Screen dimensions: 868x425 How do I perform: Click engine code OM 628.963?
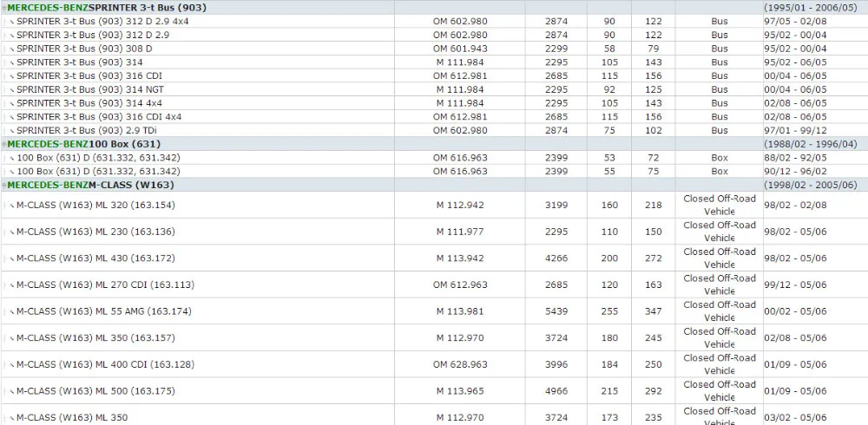[460, 364]
